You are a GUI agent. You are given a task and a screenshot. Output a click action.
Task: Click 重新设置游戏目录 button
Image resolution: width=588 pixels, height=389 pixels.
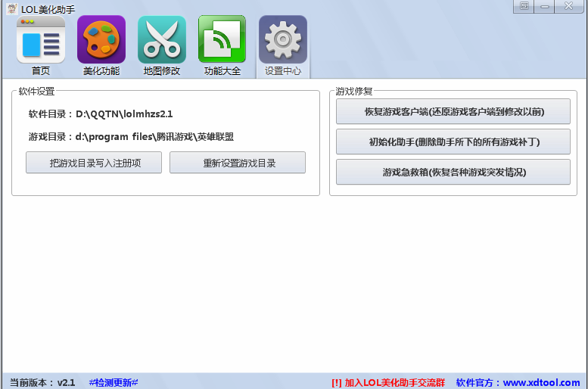[238, 163]
